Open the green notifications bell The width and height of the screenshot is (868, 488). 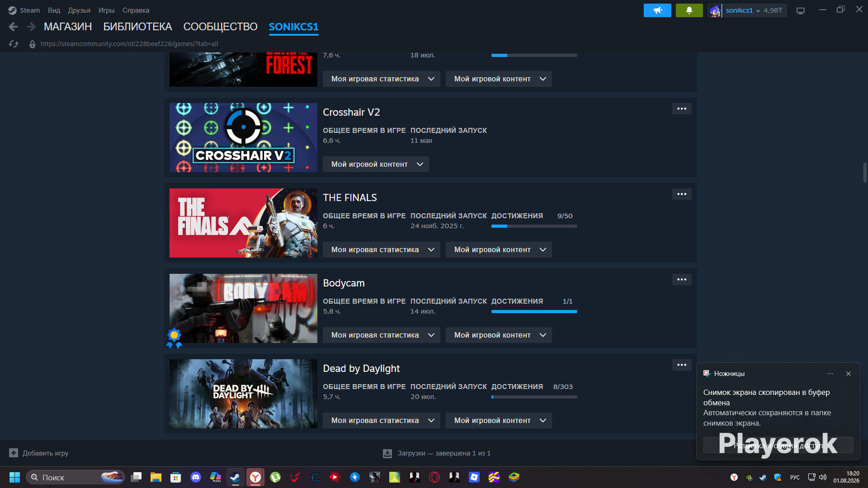click(689, 10)
